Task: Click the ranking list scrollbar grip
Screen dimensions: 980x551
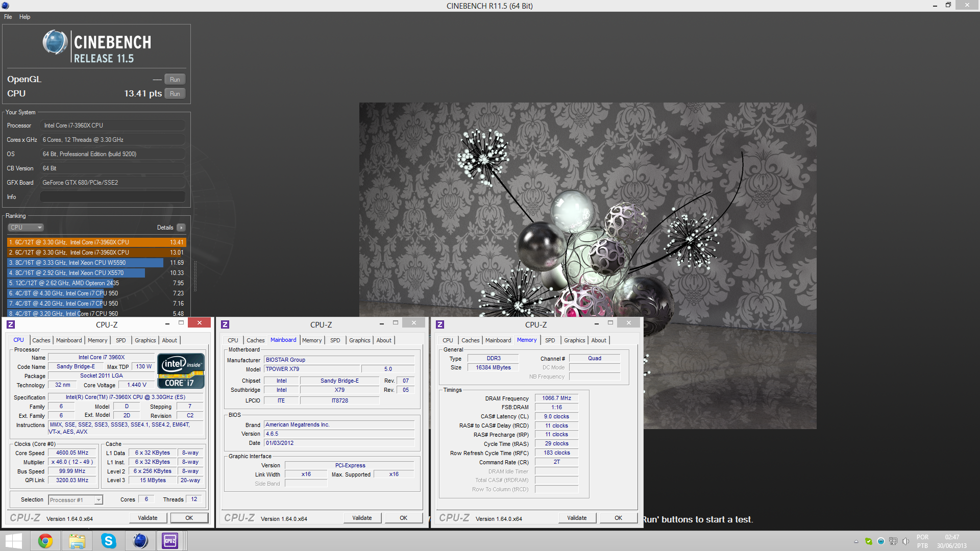Action: [x=195, y=277]
